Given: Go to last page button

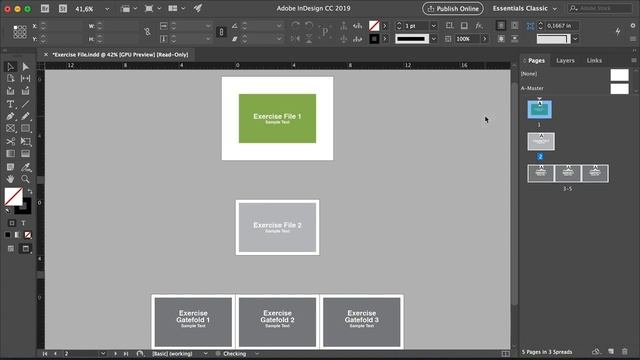Looking at the screenshot, I should (126, 353).
